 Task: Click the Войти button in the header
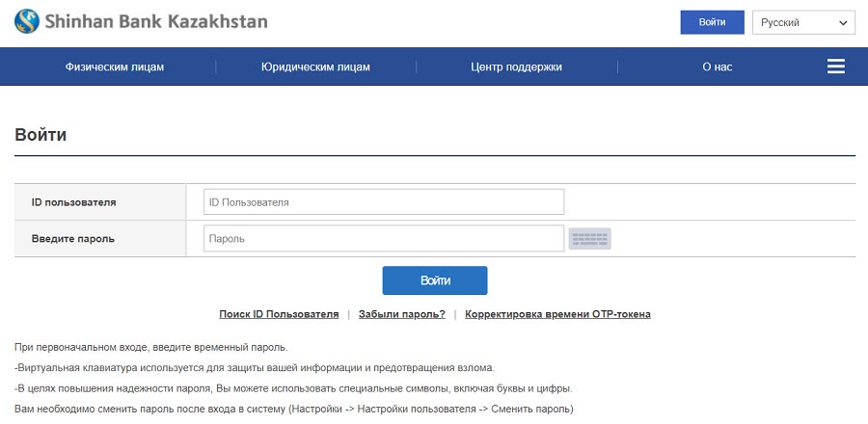coord(712,22)
